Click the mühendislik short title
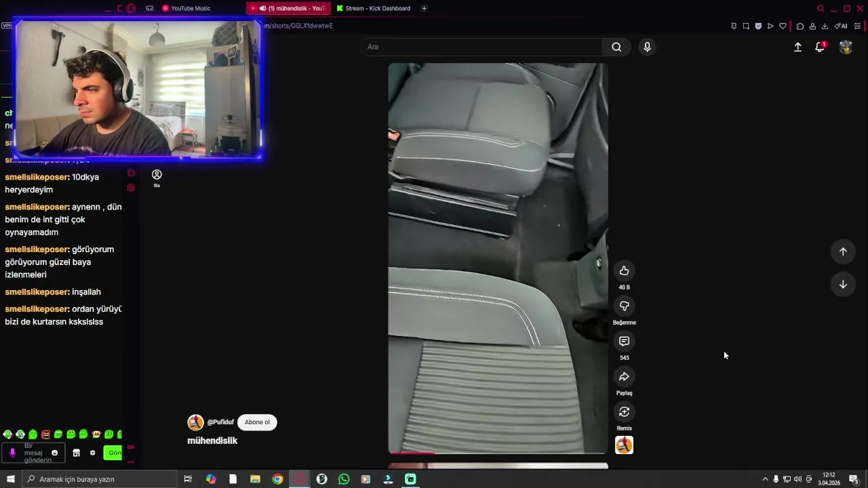Image resolution: width=868 pixels, height=488 pixels. pyautogui.click(x=212, y=441)
